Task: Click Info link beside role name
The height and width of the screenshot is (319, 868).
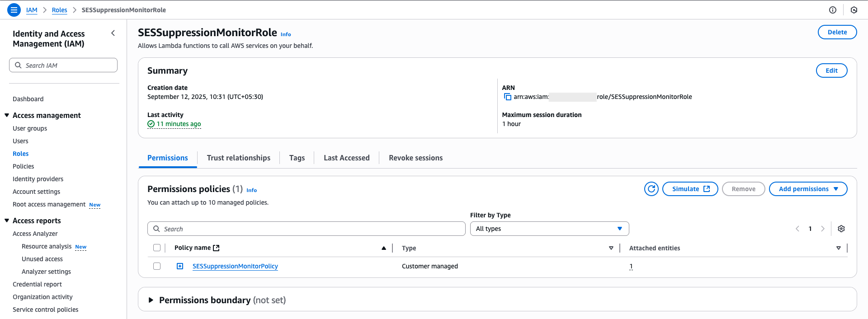Action: pyautogui.click(x=286, y=34)
